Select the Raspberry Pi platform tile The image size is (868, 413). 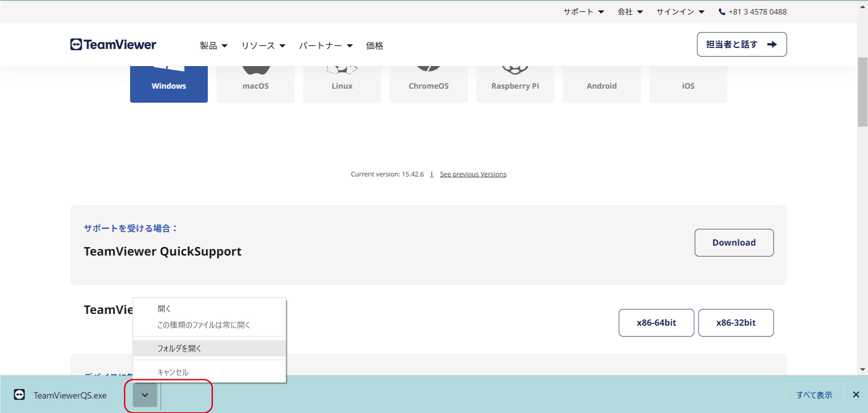(515, 85)
